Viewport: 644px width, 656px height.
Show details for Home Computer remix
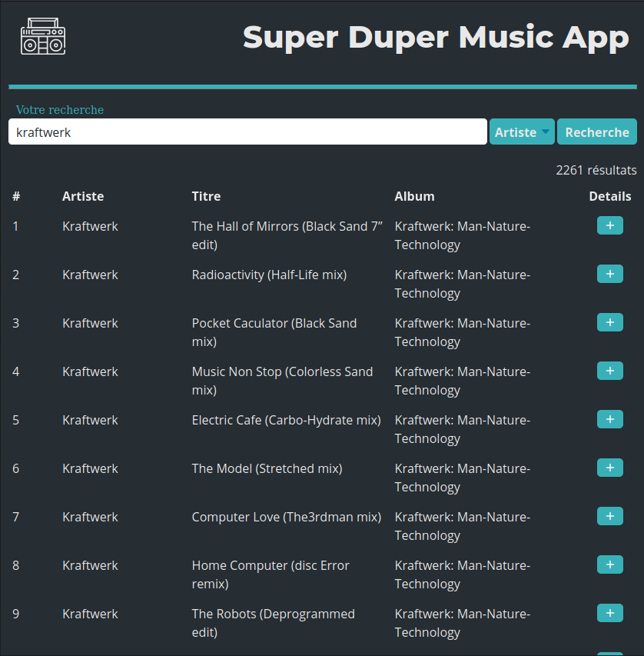coord(609,564)
